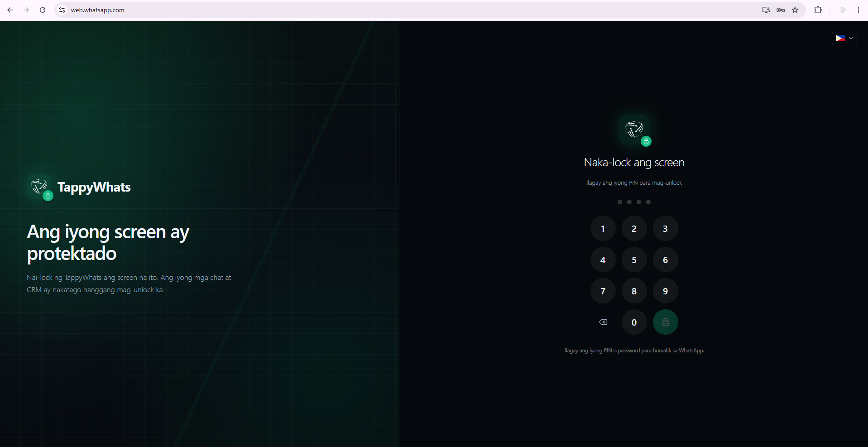The width and height of the screenshot is (868, 447).
Task: Open site information icon in address bar
Action: coord(62,10)
